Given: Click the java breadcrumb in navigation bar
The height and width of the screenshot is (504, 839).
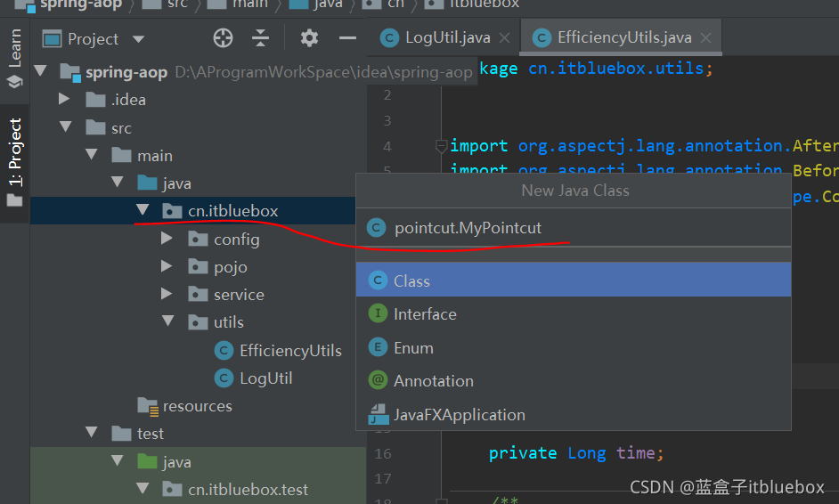Looking at the screenshot, I should tap(328, 4).
